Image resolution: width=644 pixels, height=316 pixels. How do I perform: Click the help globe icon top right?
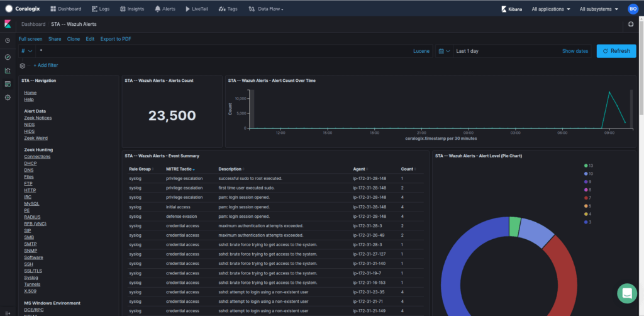click(631, 25)
